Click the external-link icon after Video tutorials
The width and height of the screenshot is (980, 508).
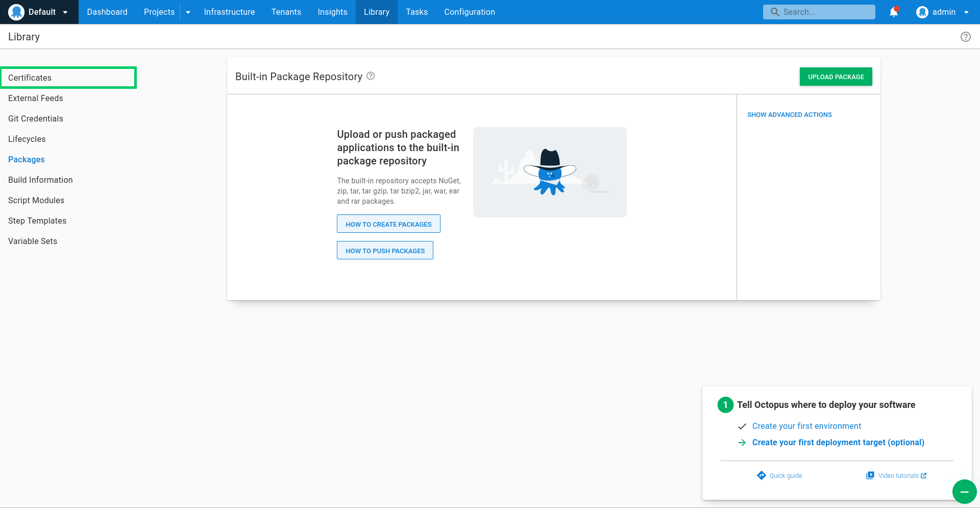(x=923, y=475)
